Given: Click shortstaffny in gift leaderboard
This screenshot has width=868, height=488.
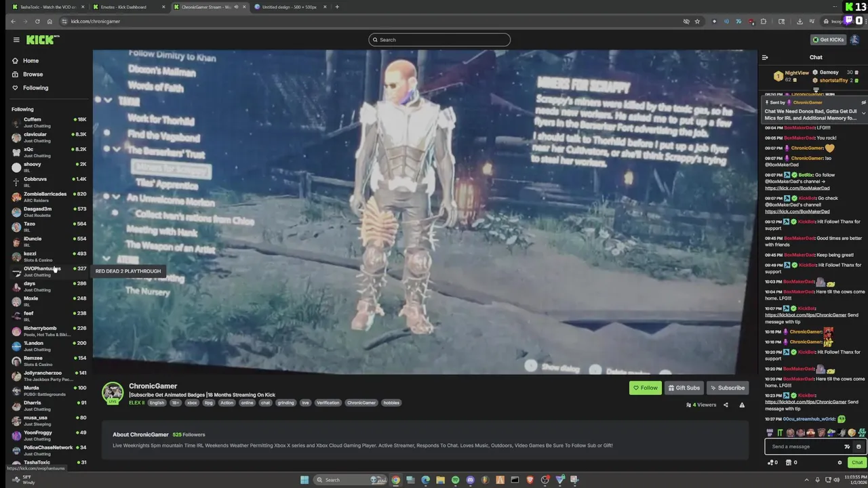Looking at the screenshot, I should click(x=833, y=81).
